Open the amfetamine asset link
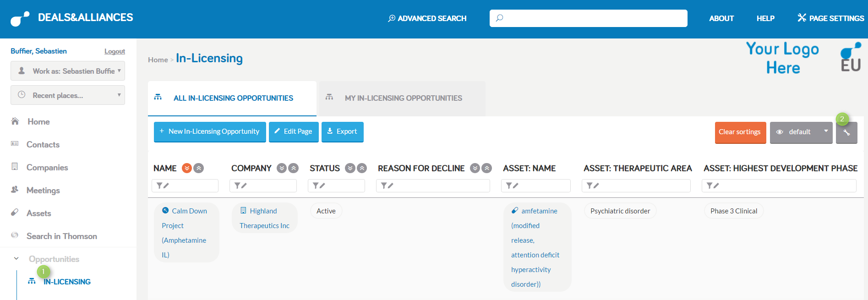The image size is (868, 300). pos(537,247)
